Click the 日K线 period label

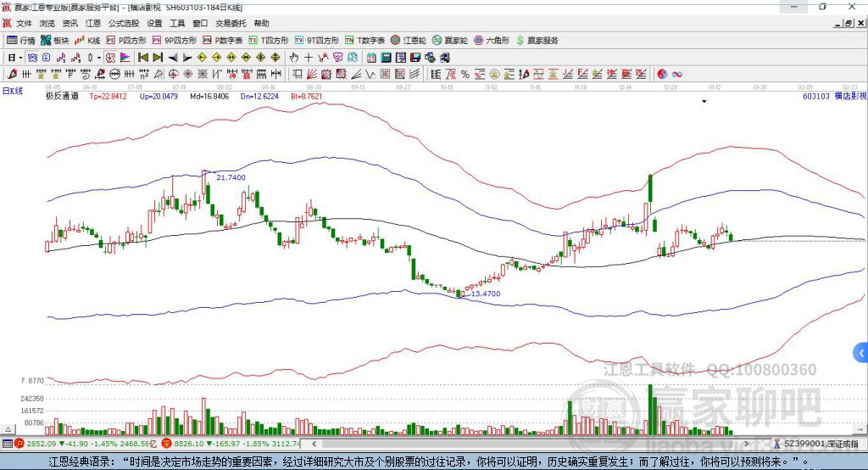tap(12, 91)
